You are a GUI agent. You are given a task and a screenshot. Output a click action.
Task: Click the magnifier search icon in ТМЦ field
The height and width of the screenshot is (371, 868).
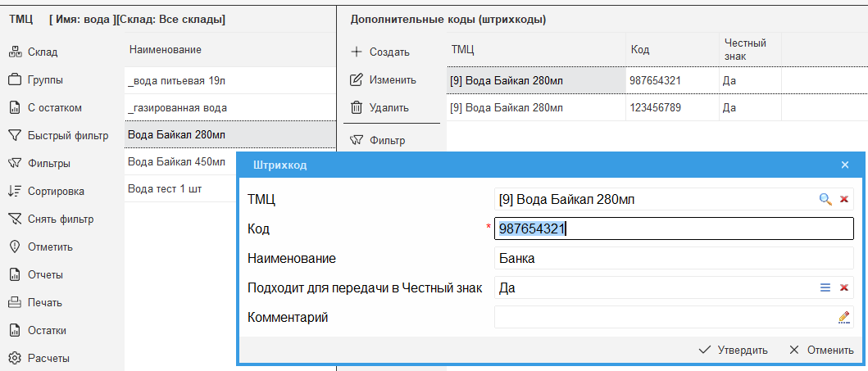click(825, 199)
